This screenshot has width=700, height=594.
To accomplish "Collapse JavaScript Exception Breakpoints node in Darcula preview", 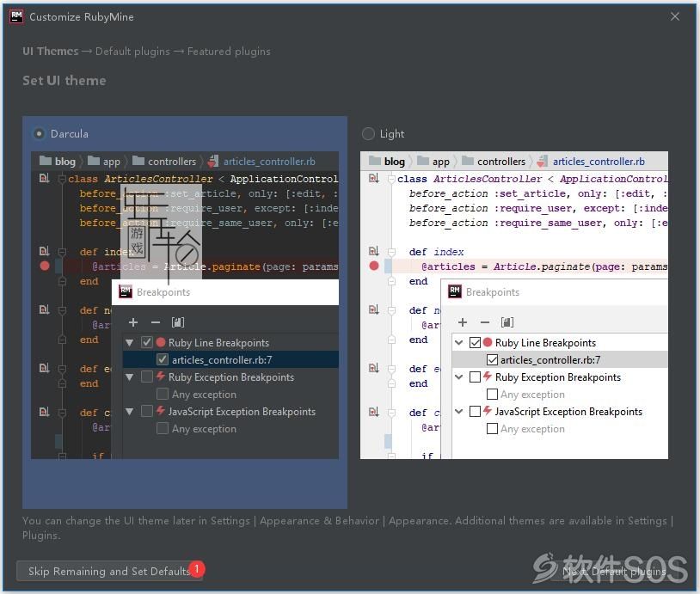I will click(x=130, y=412).
